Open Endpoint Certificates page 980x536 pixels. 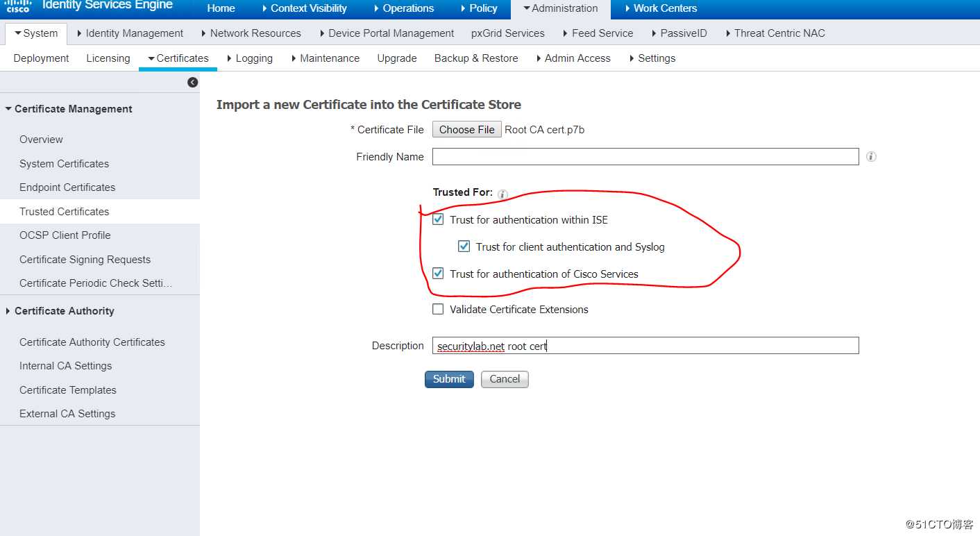pos(67,187)
